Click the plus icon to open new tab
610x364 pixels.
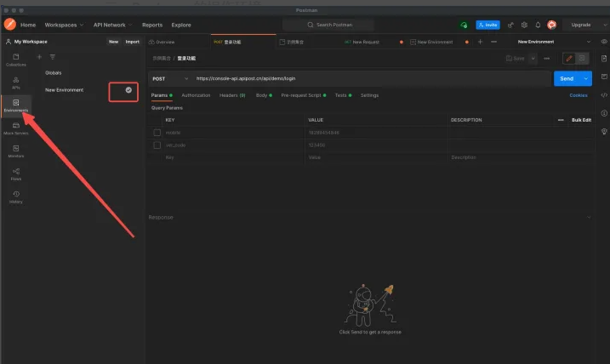coord(480,42)
